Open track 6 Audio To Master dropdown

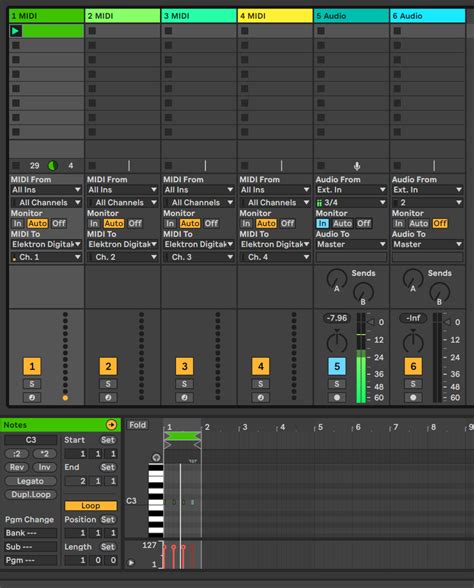[x=428, y=244]
